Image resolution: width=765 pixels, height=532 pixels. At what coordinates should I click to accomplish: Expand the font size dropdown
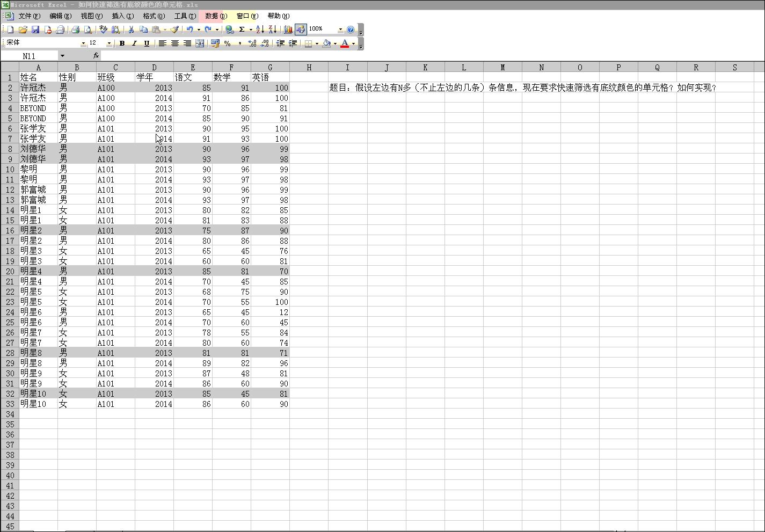click(x=109, y=43)
